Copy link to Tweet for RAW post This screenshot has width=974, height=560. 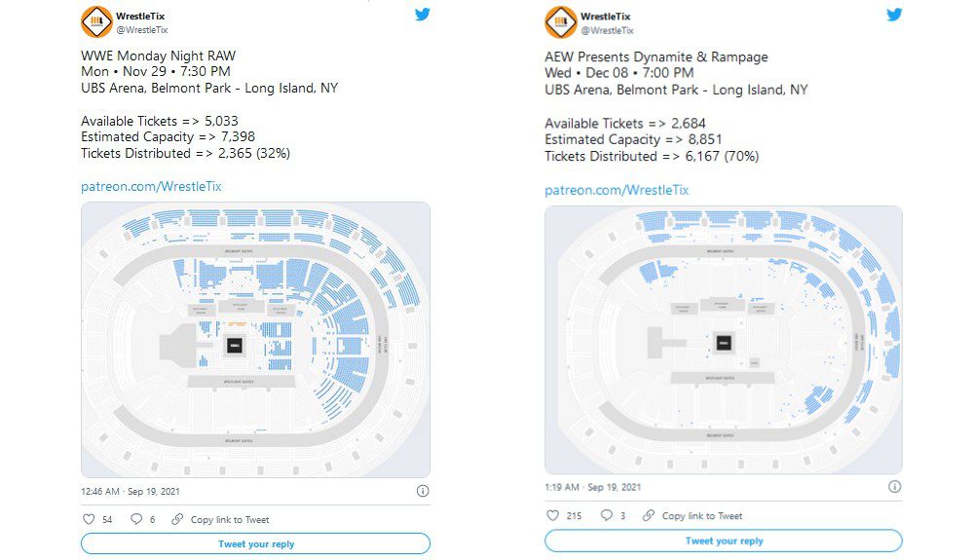coord(220,519)
